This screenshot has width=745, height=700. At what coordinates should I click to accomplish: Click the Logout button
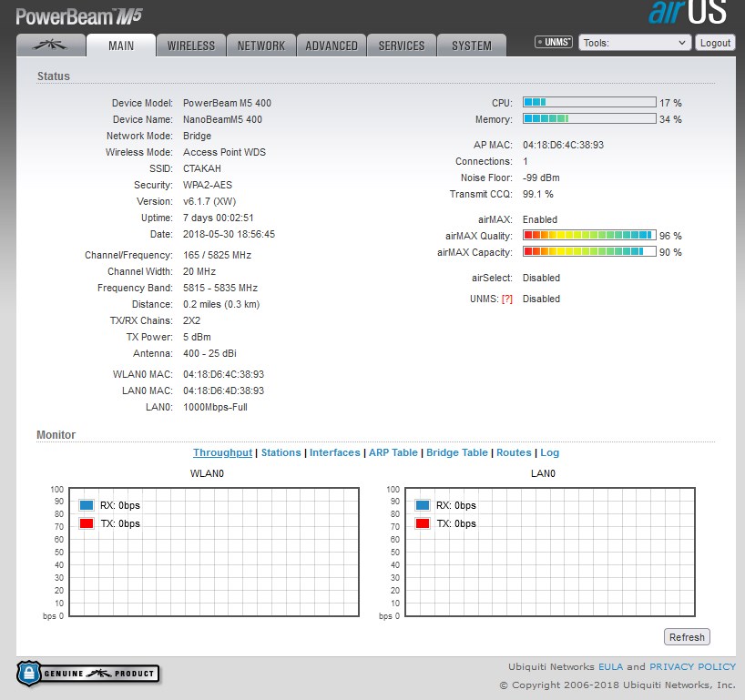click(715, 43)
